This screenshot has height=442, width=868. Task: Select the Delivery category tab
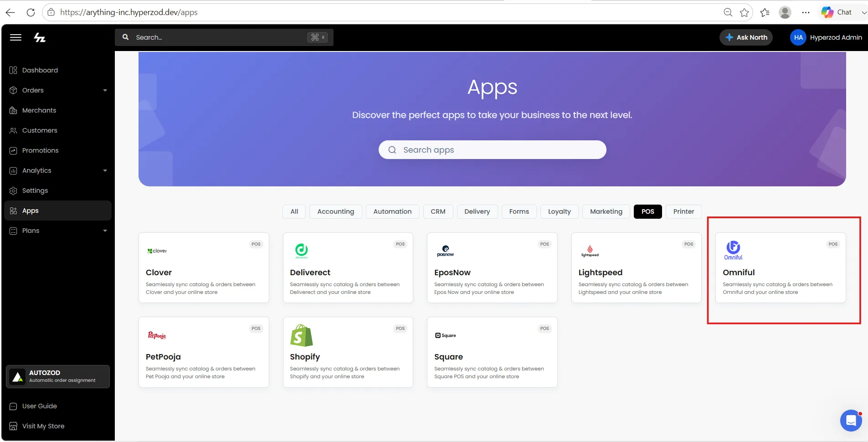coord(477,211)
